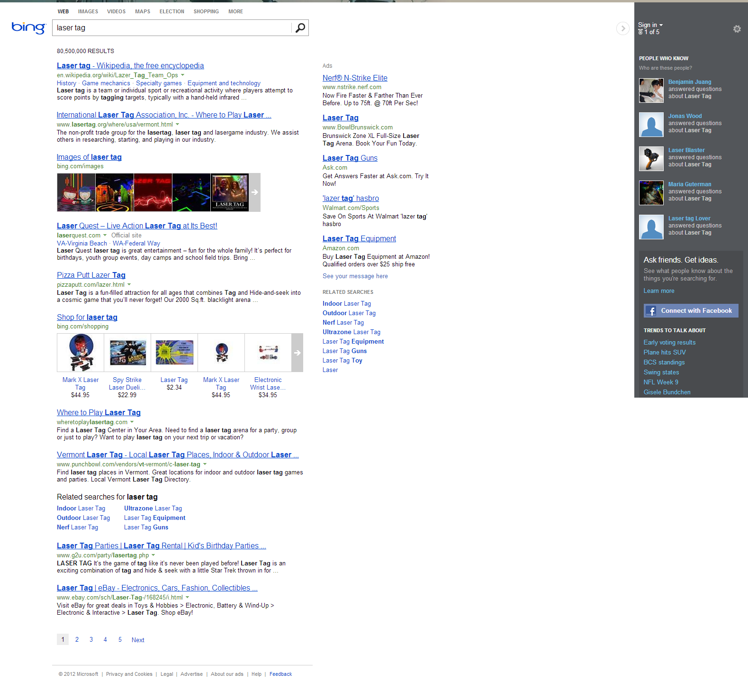Open Laser tag Wikipedia result
The width and height of the screenshot is (748, 700).
point(130,65)
